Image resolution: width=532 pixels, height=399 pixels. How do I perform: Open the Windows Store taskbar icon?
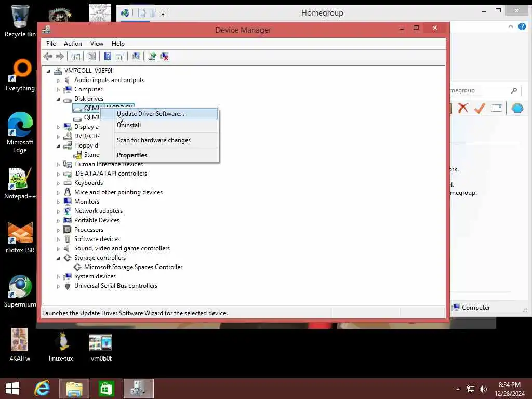click(106, 389)
